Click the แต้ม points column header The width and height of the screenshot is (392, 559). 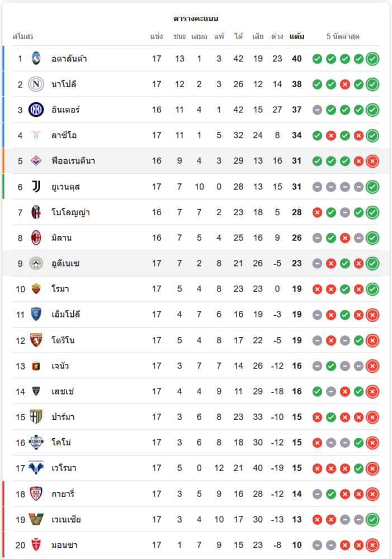(x=297, y=37)
